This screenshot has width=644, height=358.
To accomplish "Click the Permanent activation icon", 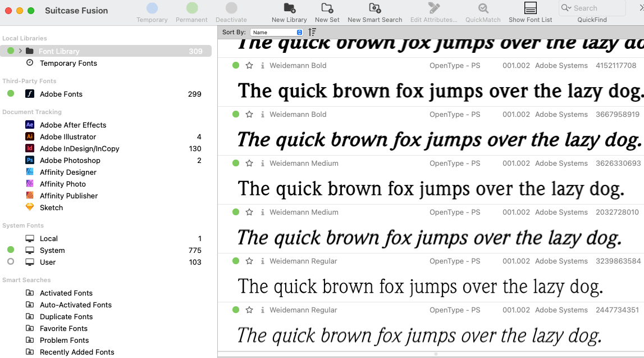I will [x=192, y=8].
